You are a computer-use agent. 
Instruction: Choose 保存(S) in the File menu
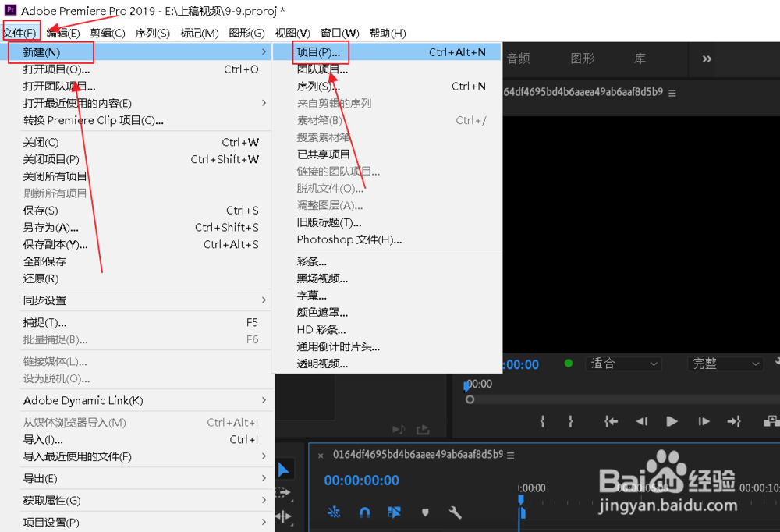tap(136, 210)
